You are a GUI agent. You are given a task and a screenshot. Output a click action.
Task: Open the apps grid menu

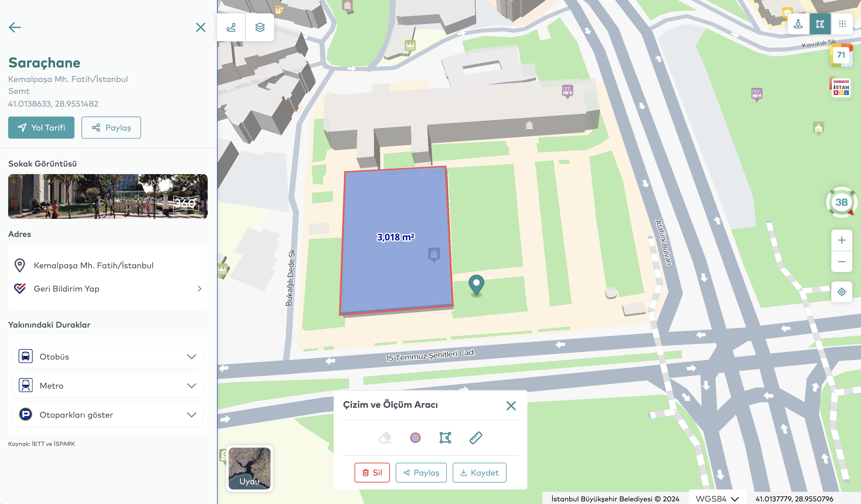tap(842, 24)
